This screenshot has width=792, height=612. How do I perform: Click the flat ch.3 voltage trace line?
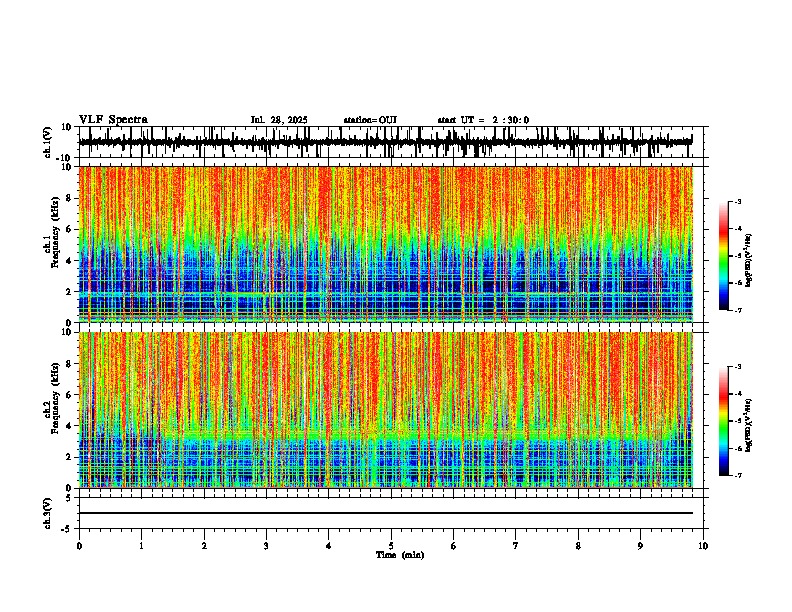click(385, 513)
